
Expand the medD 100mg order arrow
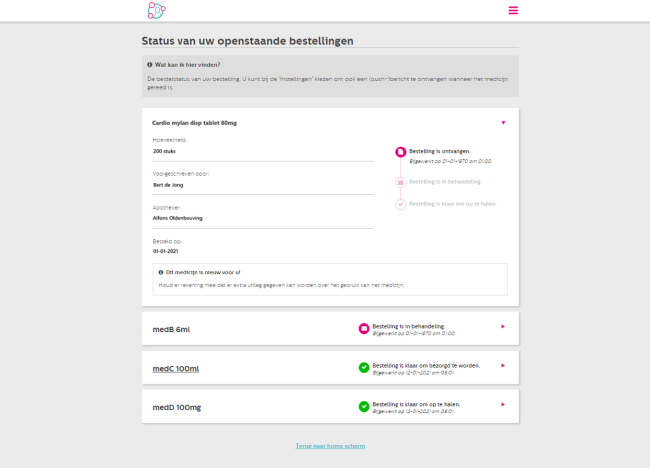pos(503,405)
